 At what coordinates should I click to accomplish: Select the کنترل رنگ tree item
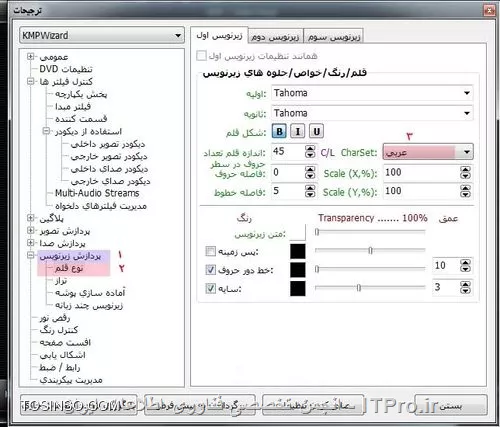[59, 330]
